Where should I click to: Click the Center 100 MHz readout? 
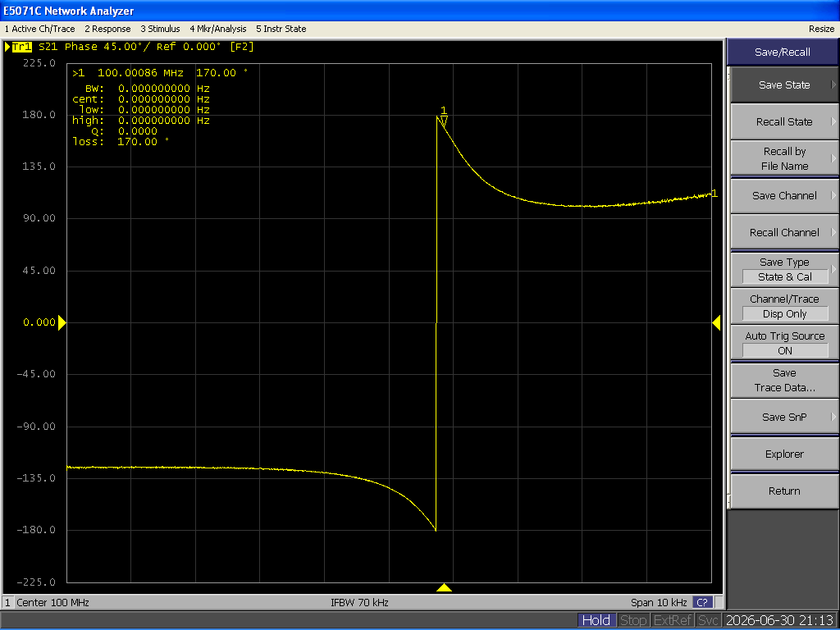52,602
